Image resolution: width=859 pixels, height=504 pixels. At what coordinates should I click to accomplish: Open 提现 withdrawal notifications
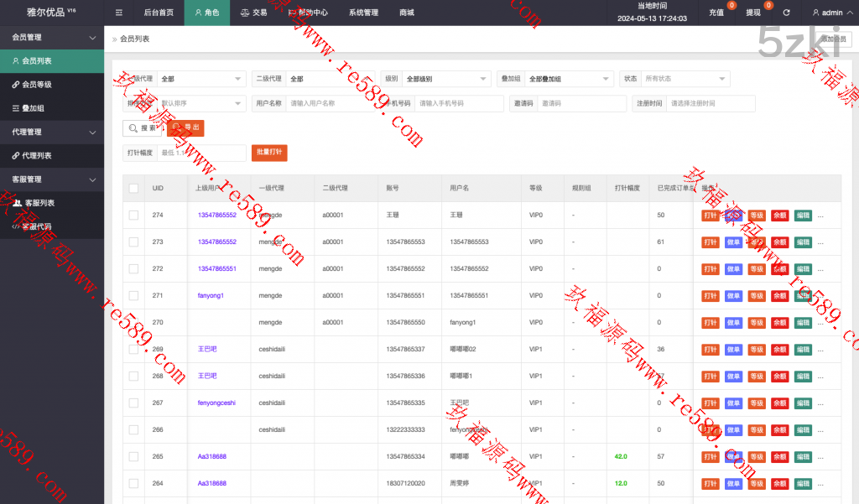[754, 13]
